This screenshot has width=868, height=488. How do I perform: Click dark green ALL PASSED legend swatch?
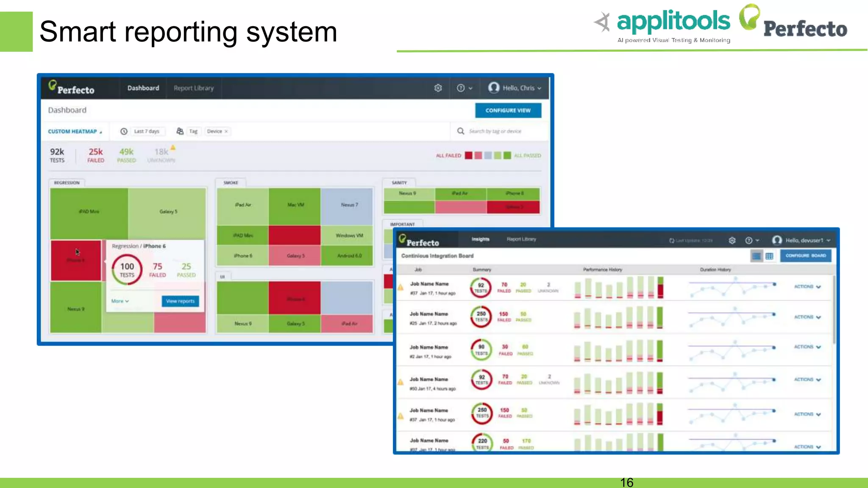coord(507,155)
